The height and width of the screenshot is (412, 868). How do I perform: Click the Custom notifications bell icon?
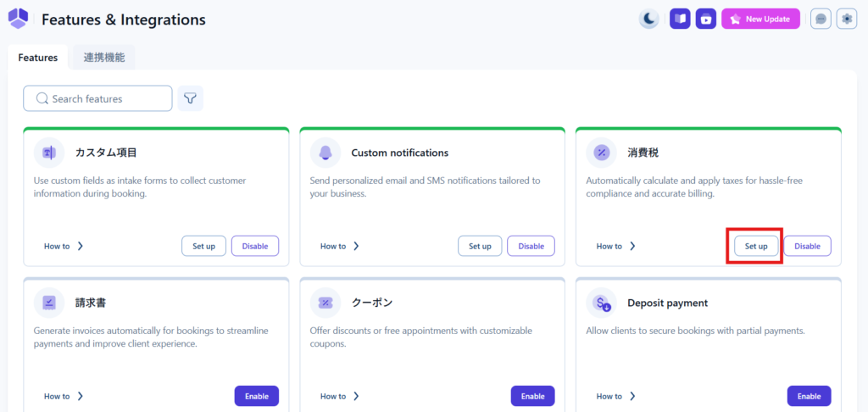pyautogui.click(x=325, y=153)
